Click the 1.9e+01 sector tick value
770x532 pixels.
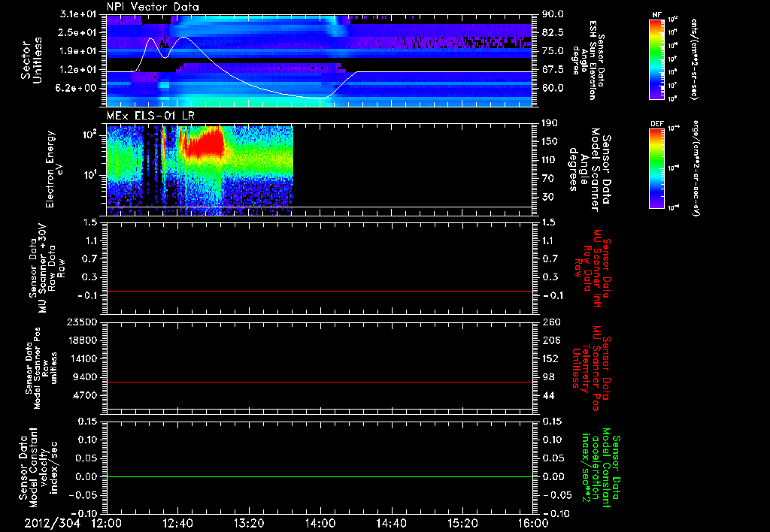[78, 51]
